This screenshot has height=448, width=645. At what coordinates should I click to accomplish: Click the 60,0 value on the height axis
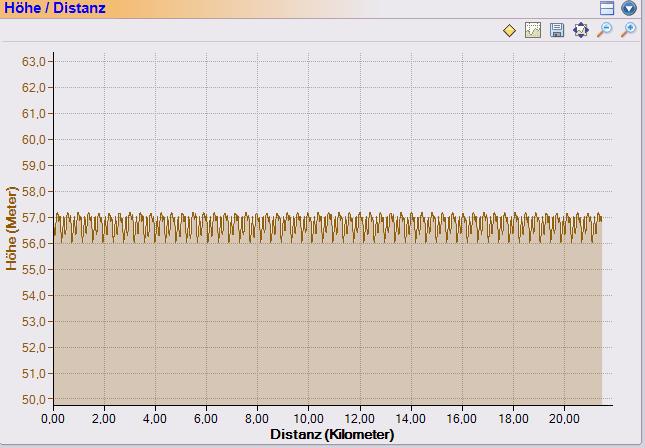34,140
